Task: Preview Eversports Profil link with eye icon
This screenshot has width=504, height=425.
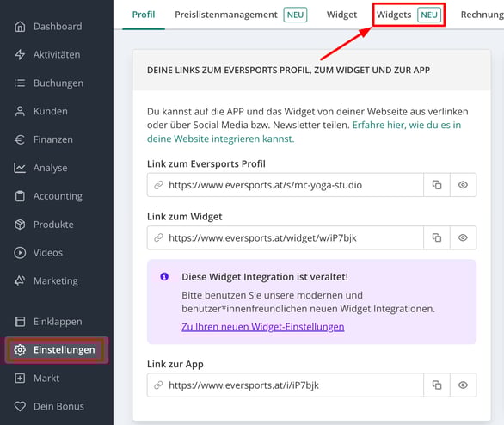Action: coord(463,185)
